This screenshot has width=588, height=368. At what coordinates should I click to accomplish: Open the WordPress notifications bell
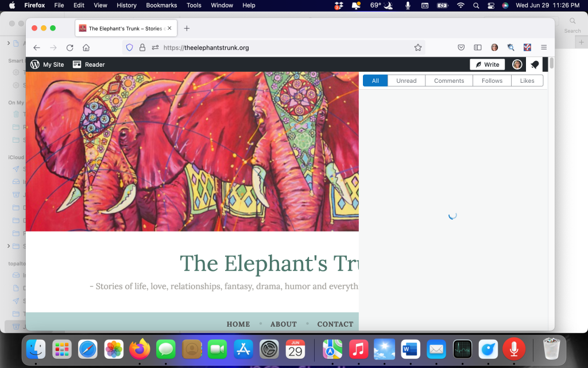coord(535,64)
